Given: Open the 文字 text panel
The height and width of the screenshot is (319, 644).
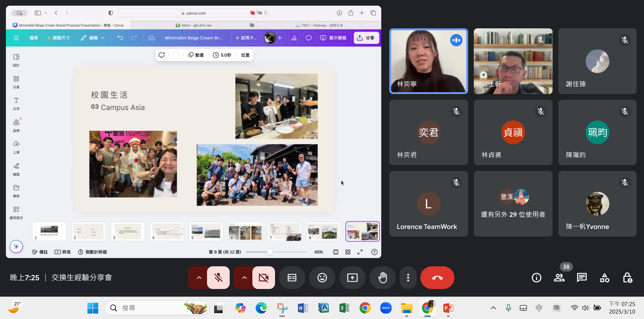Looking at the screenshot, I should pos(16,104).
